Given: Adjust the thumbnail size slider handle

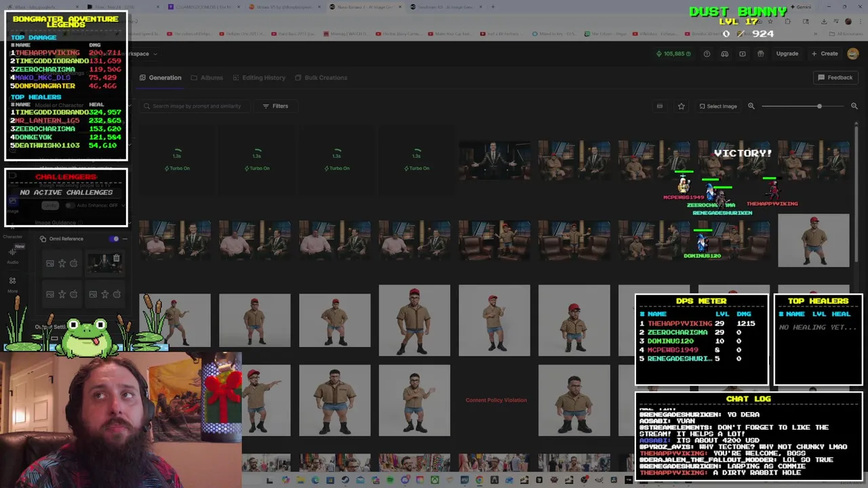Looking at the screenshot, I should (819, 106).
